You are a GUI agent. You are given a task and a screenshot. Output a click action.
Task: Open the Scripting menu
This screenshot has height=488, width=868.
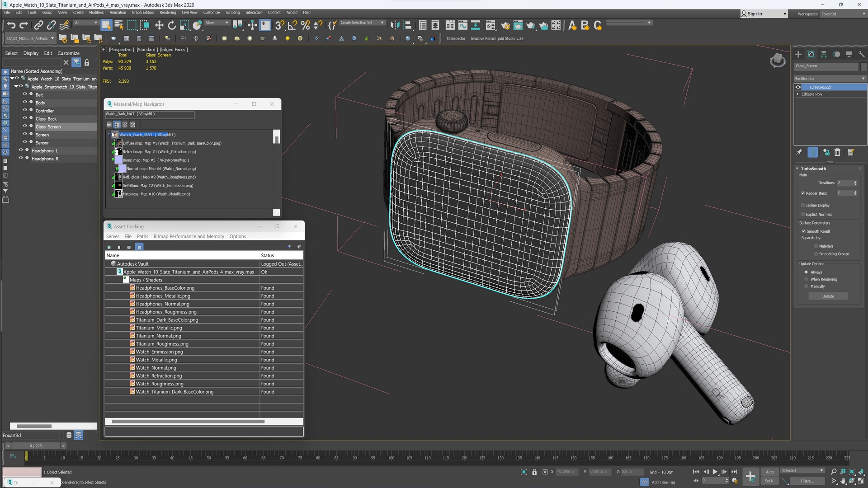click(232, 13)
